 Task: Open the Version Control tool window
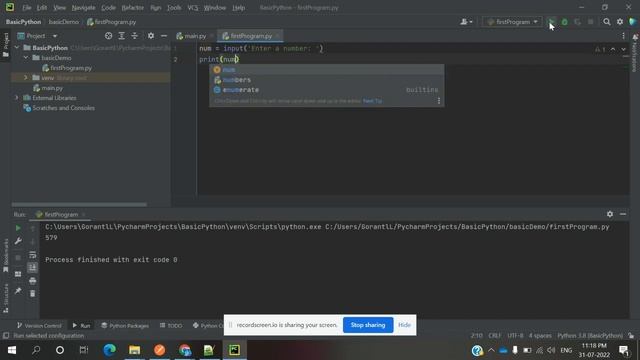click(x=39, y=325)
